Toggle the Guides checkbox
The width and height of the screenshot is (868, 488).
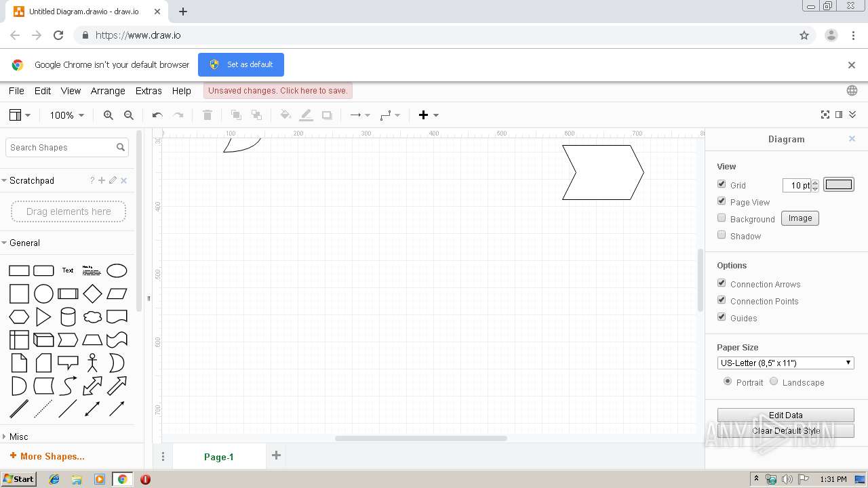coord(722,317)
